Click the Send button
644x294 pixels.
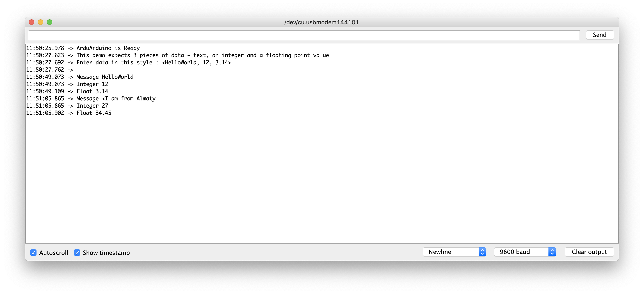click(600, 35)
